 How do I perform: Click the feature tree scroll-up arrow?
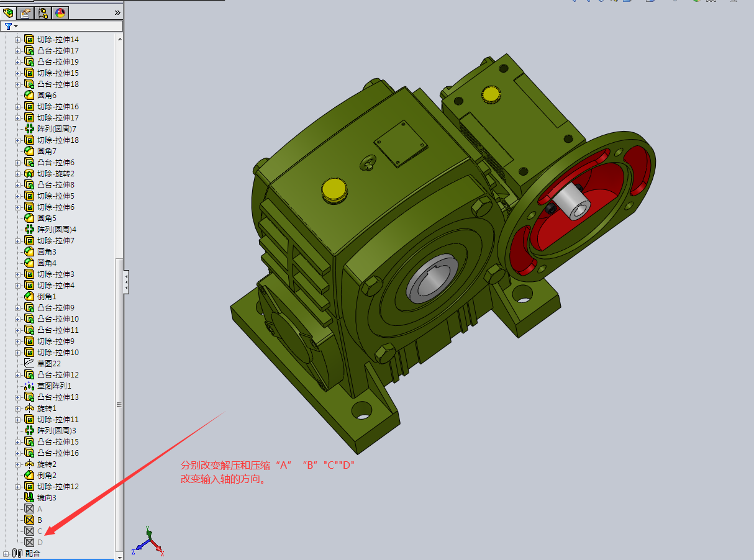119,38
